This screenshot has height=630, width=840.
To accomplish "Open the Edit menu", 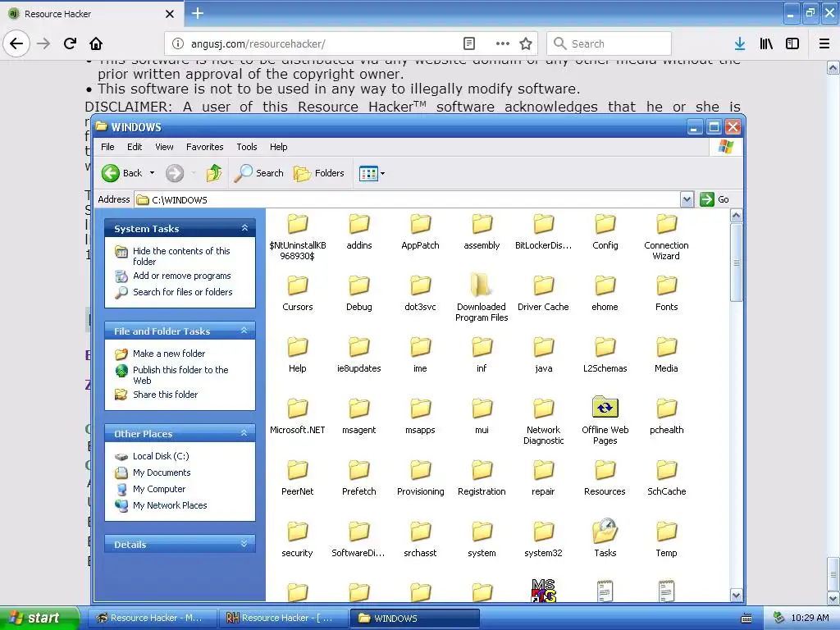I will 135,147.
